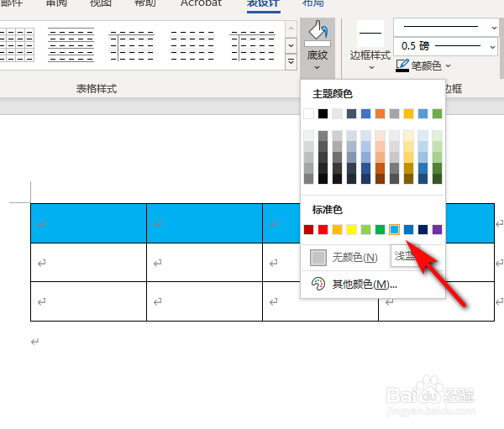Choose the orange-yellow standard color
This screenshot has height=429, width=504.
(337, 229)
